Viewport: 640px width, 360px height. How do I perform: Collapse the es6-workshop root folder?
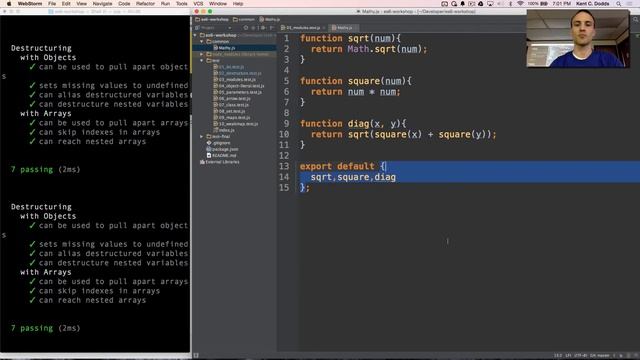click(195, 35)
